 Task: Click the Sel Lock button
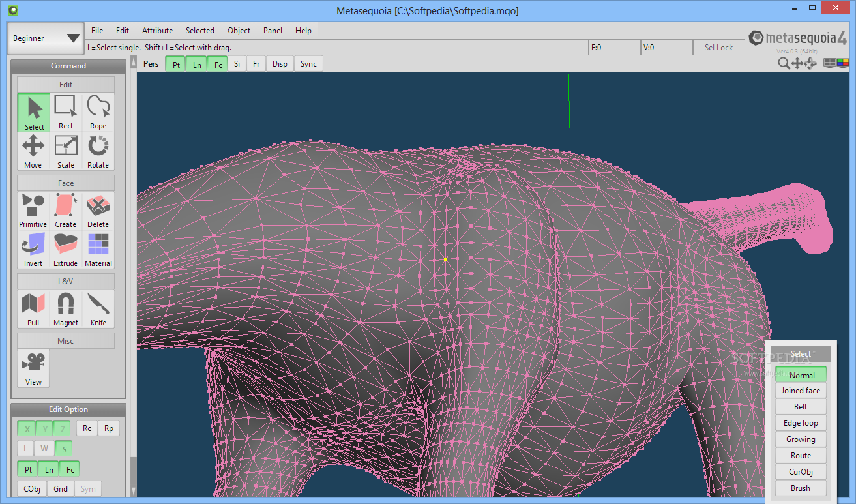point(718,48)
